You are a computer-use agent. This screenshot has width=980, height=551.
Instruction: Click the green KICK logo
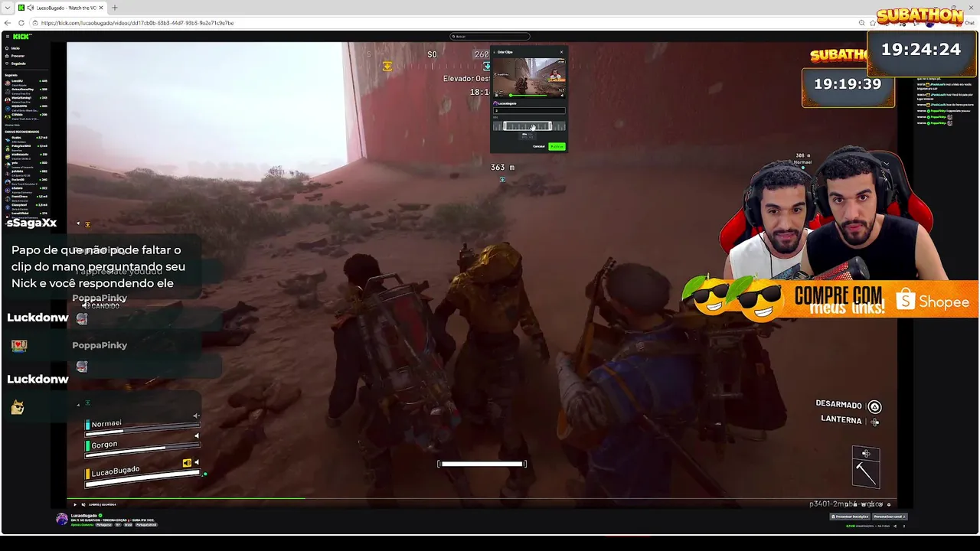coord(21,36)
